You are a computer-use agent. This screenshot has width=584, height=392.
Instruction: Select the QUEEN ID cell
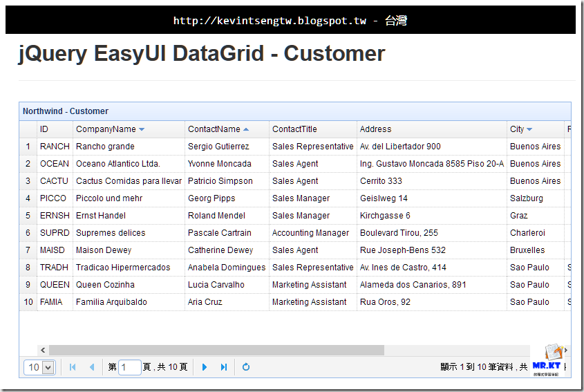point(55,285)
